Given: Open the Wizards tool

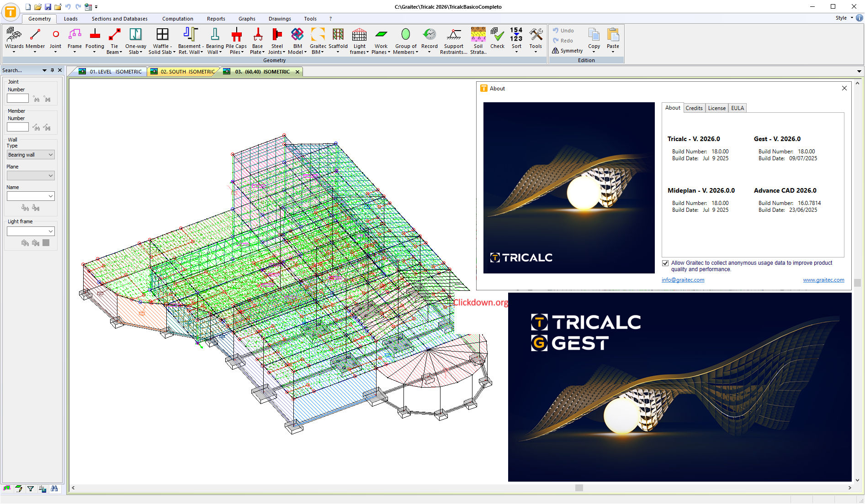Looking at the screenshot, I should 14,35.
